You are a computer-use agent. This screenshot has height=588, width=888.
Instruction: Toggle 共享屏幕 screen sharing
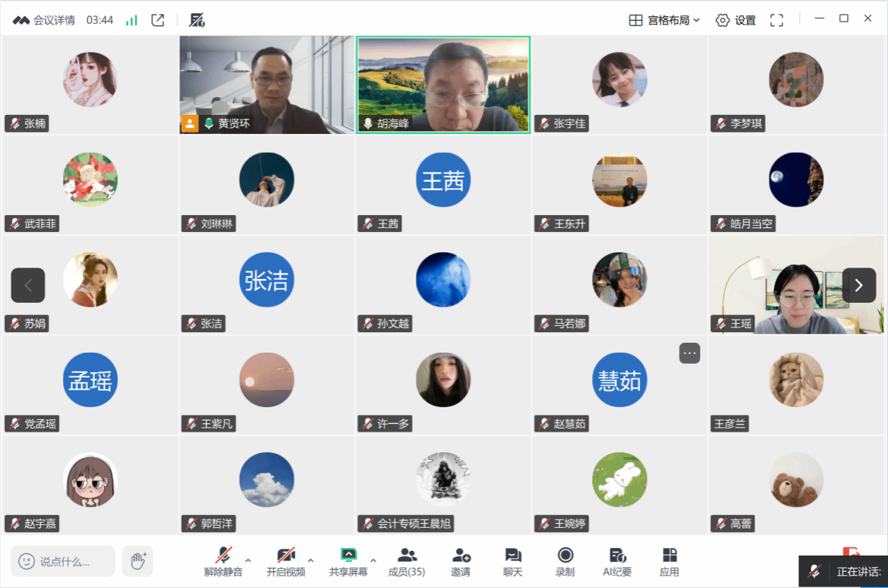pos(349,561)
